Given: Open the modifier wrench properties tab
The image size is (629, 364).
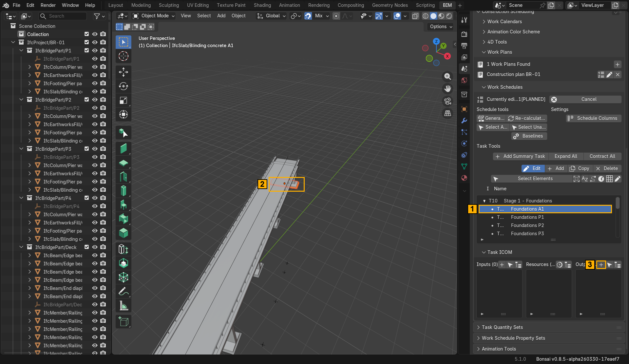Looking at the screenshot, I should tap(464, 121).
